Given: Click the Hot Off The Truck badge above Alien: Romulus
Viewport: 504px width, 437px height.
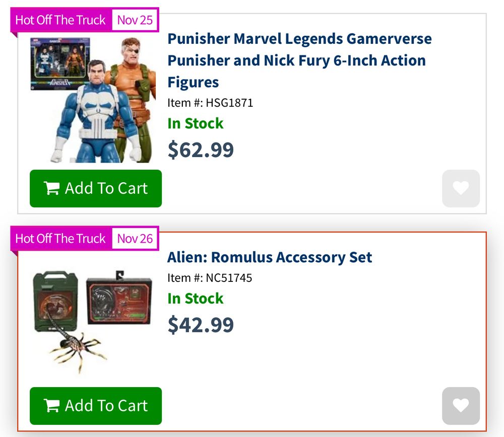Looking at the screenshot, I should pyautogui.click(x=60, y=239).
